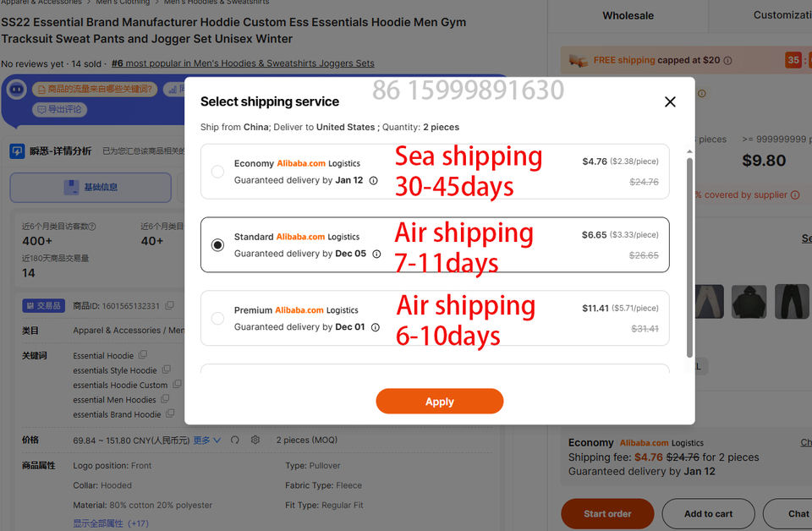Select the black hoodie thumbnail
The width and height of the screenshot is (812, 531).
[749, 301]
